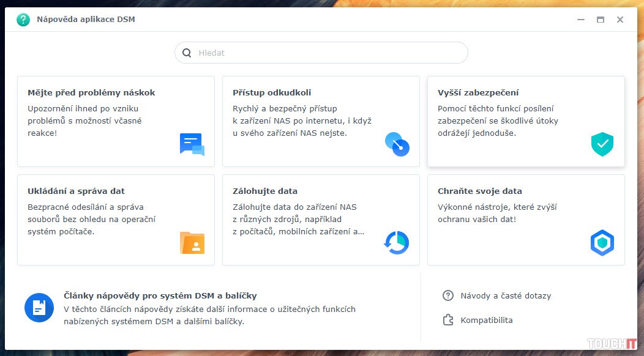Click the DSM Help question mark logo
The image size is (644, 356).
(x=23, y=20)
